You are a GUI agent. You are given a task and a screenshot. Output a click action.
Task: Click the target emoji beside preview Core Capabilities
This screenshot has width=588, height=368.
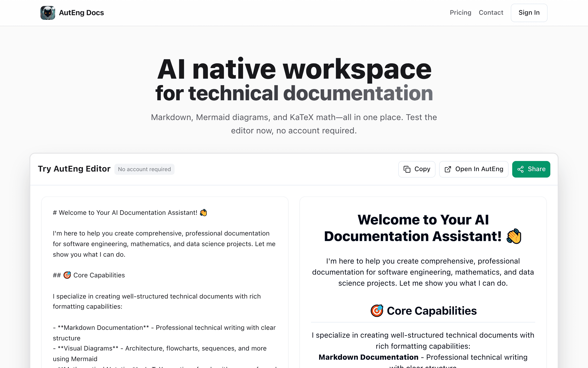[x=377, y=310]
